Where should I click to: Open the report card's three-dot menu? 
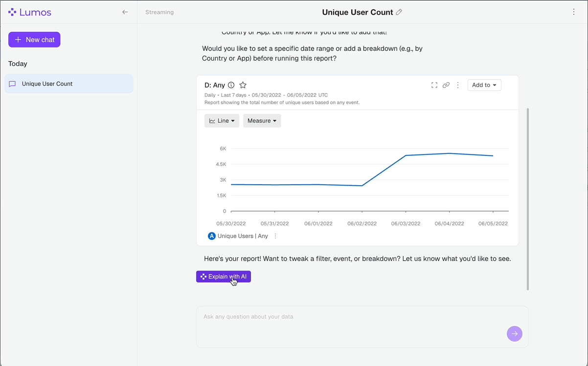[x=458, y=85]
